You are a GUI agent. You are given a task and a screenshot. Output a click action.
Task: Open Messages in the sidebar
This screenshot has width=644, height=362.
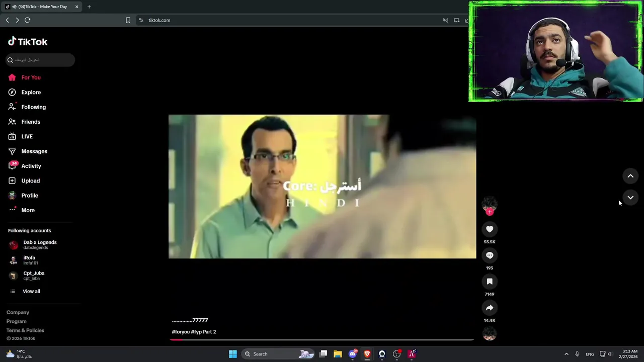pyautogui.click(x=28, y=151)
